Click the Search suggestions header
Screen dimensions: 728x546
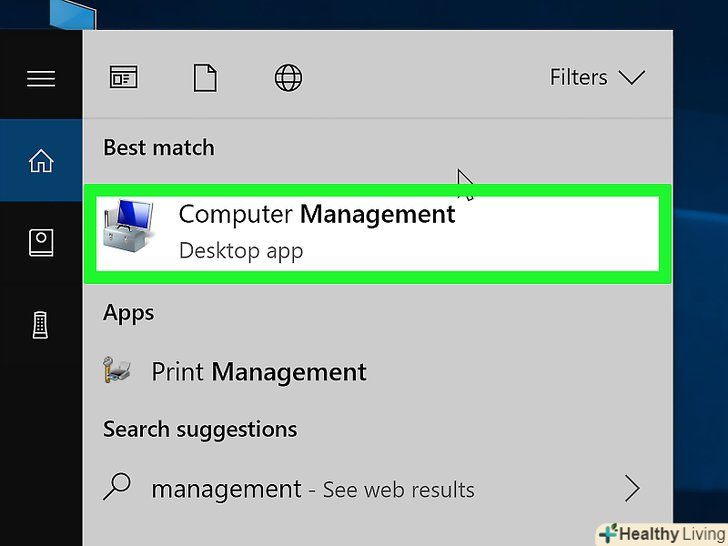(x=200, y=430)
